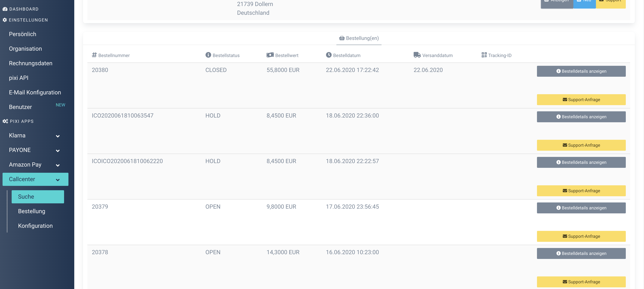
Task: Send Support-Anfrage for order 20380
Action: 581,100
